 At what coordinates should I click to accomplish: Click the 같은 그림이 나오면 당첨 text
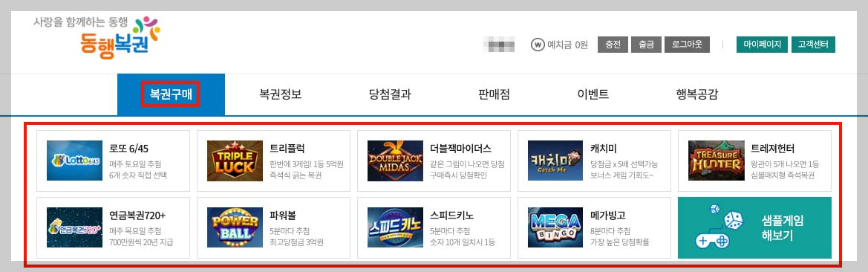[x=467, y=164]
